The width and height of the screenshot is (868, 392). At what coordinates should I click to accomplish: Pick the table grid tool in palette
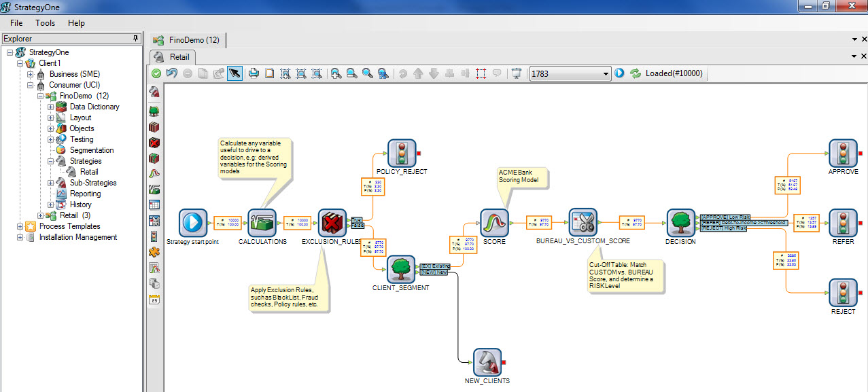pos(154,205)
